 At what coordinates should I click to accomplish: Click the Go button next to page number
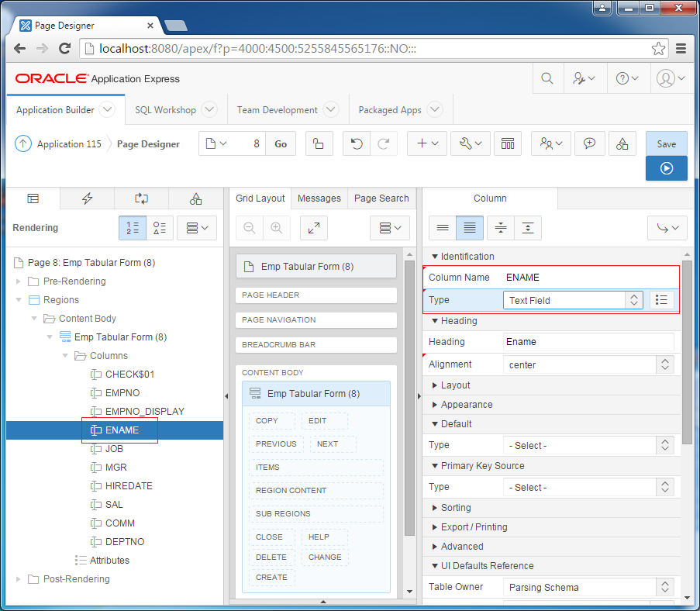tap(281, 143)
